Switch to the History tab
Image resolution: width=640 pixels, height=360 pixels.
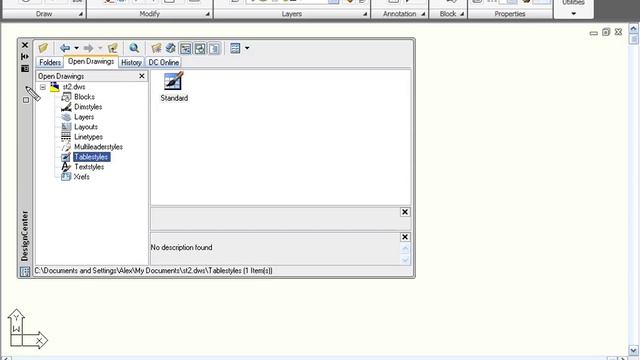point(131,62)
